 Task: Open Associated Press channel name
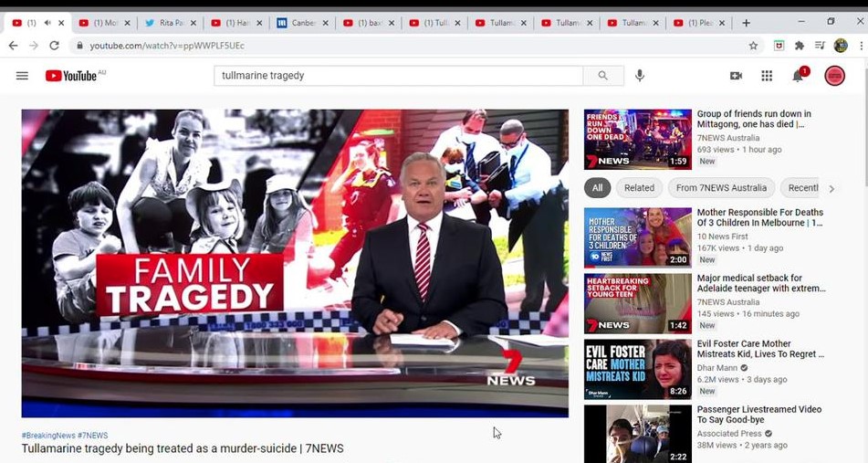point(729,434)
